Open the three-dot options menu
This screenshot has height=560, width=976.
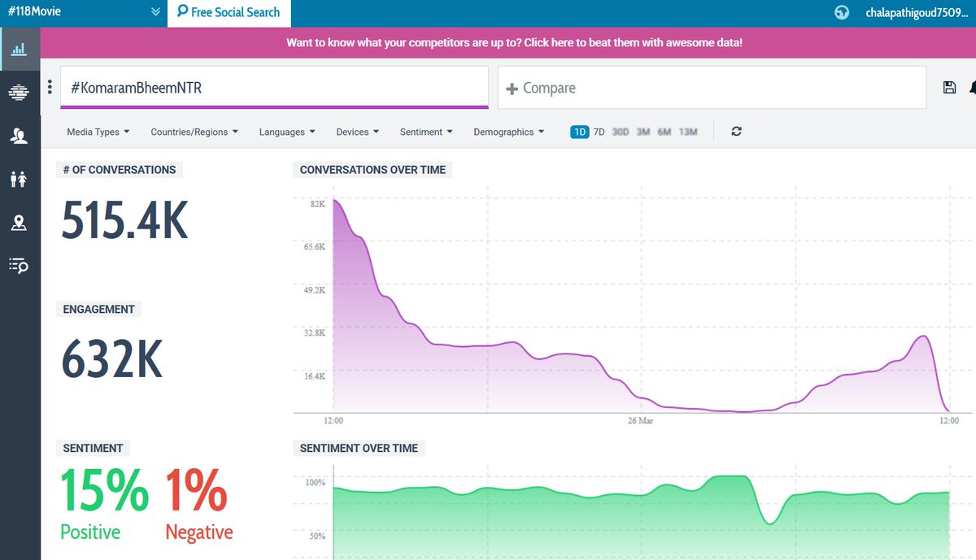50,87
